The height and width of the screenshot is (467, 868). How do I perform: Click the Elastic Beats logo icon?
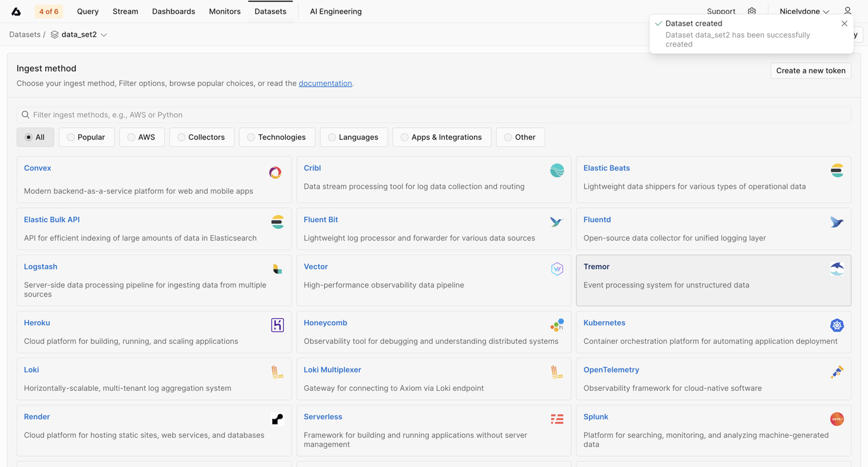(837, 170)
